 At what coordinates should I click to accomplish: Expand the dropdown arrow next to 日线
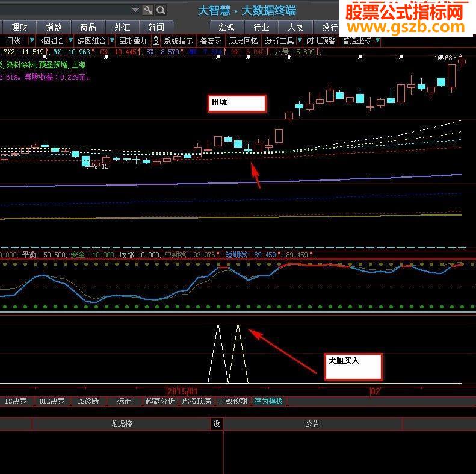(x=31, y=40)
